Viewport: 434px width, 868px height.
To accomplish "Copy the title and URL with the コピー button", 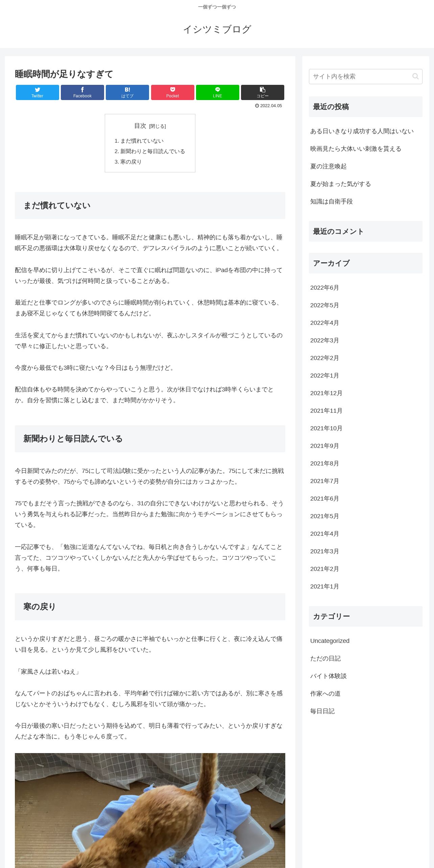I will tap(263, 92).
